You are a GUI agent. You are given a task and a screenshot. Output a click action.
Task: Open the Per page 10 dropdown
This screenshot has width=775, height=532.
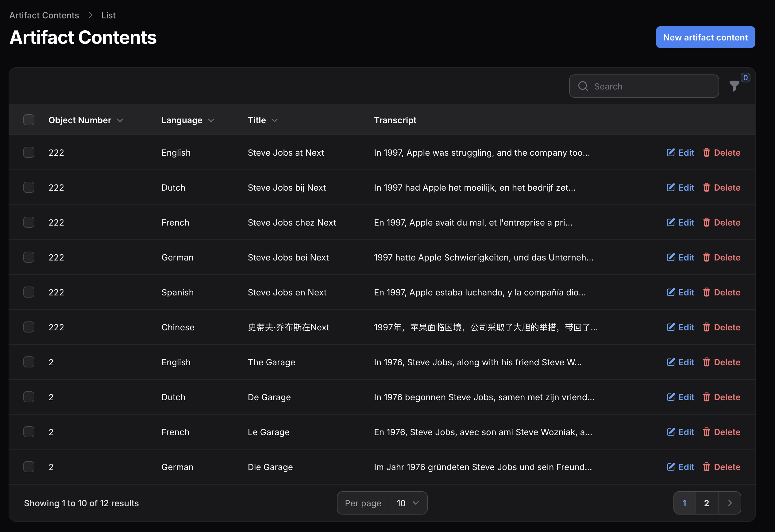408,503
